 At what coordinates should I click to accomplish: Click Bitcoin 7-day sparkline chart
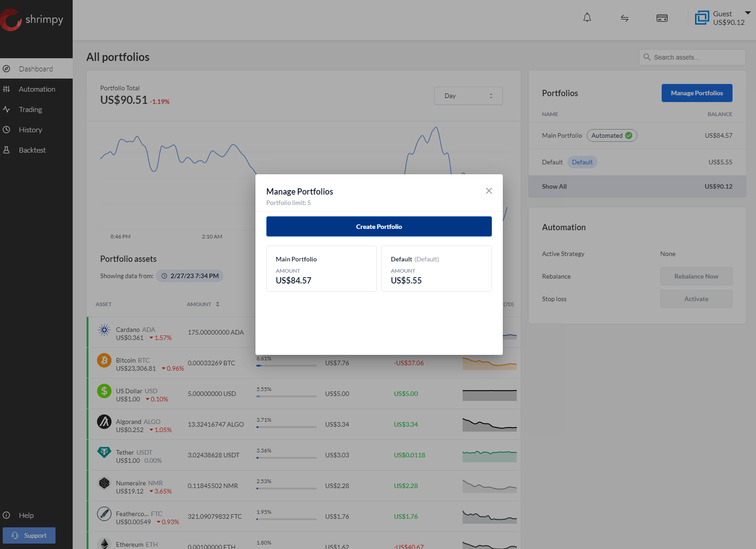490,363
